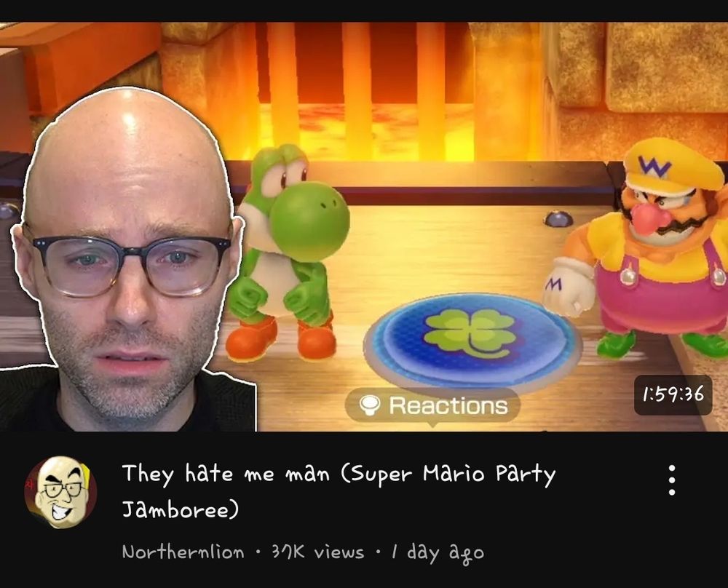Click the lightbulb icon beside Reactions
Image resolution: width=728 pixels, height=588 pixels.
tap(370, 405)
